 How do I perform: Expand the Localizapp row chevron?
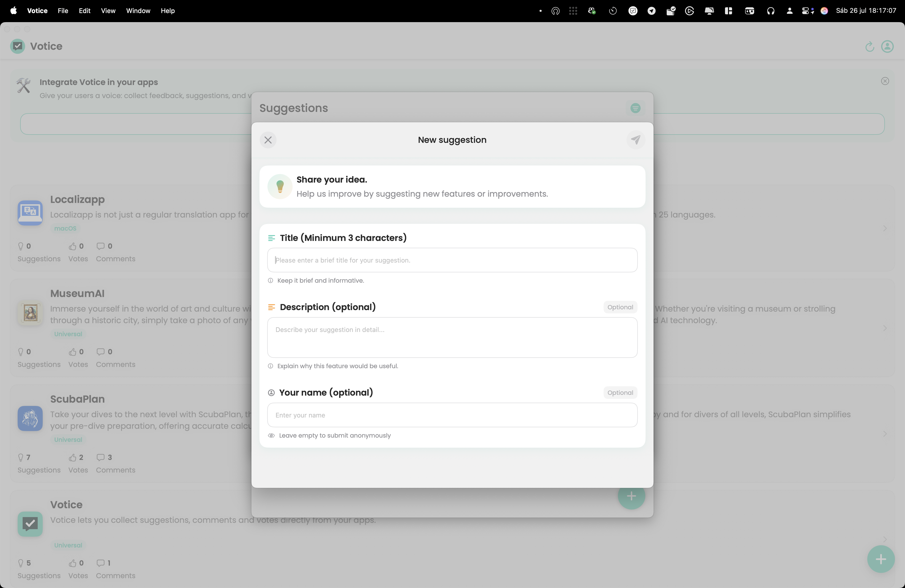[x=885, y=228]
